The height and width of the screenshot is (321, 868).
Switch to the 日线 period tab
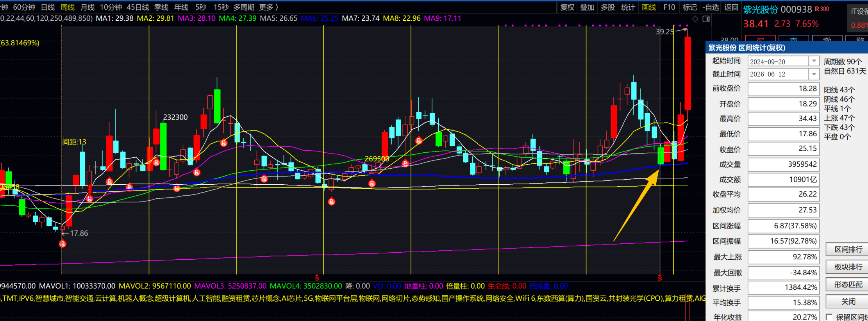[x=48, y=7]
